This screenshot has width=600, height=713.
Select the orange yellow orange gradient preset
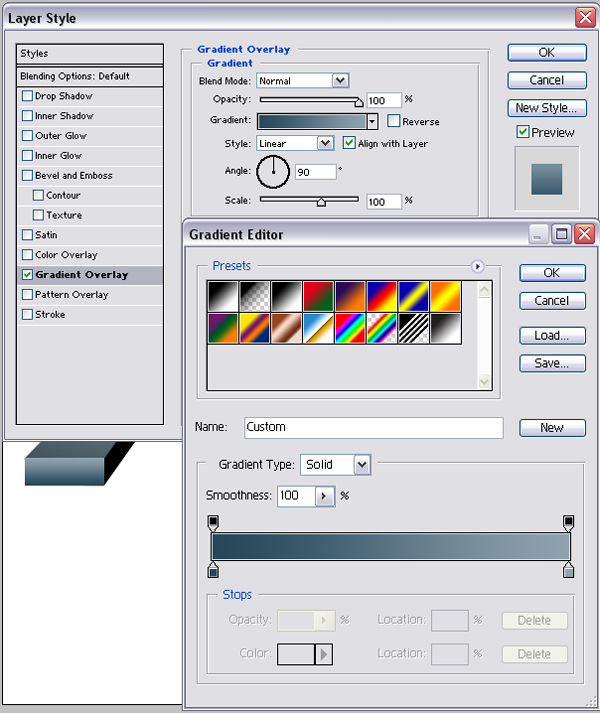tap(446, 296)
